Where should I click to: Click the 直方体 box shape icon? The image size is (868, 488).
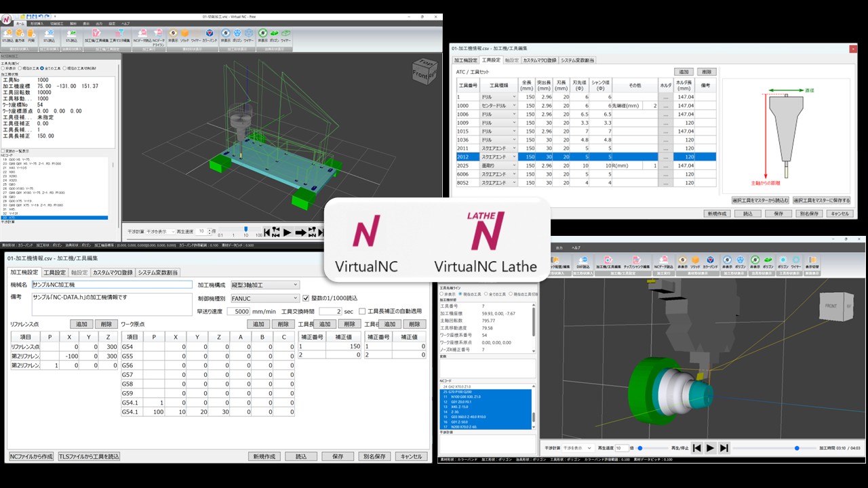(20, 35)
